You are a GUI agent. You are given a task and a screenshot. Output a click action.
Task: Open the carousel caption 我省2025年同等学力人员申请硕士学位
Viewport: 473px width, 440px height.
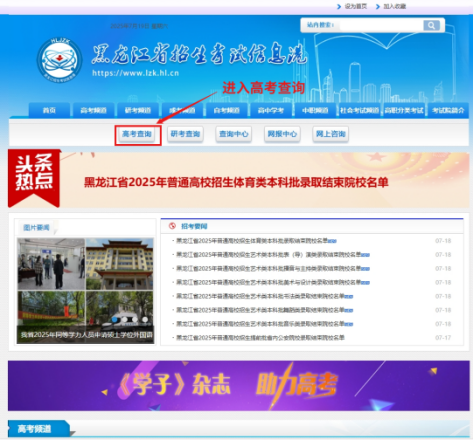87,335
